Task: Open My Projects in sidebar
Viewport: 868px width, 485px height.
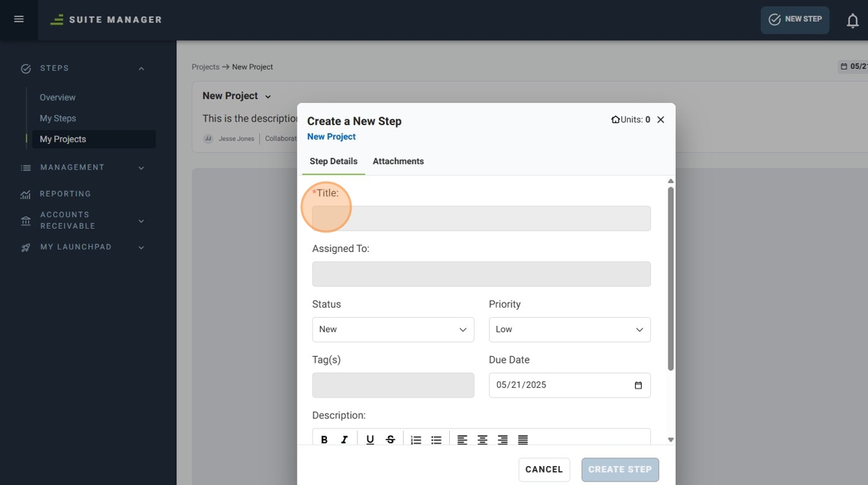Action: point(94,139)
